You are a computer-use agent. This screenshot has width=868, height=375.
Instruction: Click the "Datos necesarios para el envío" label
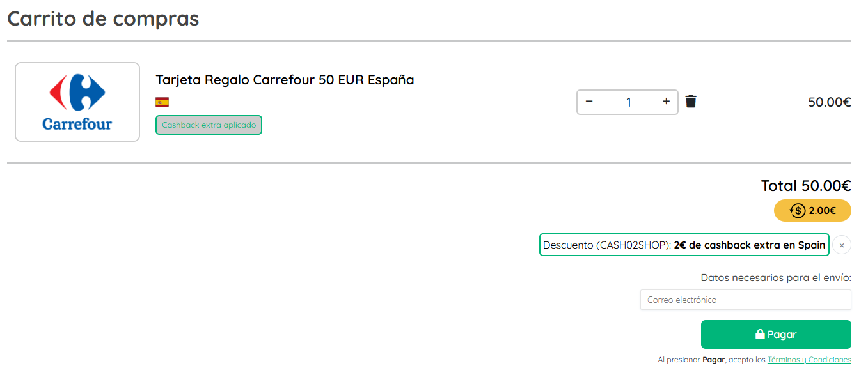coord(776,278)
